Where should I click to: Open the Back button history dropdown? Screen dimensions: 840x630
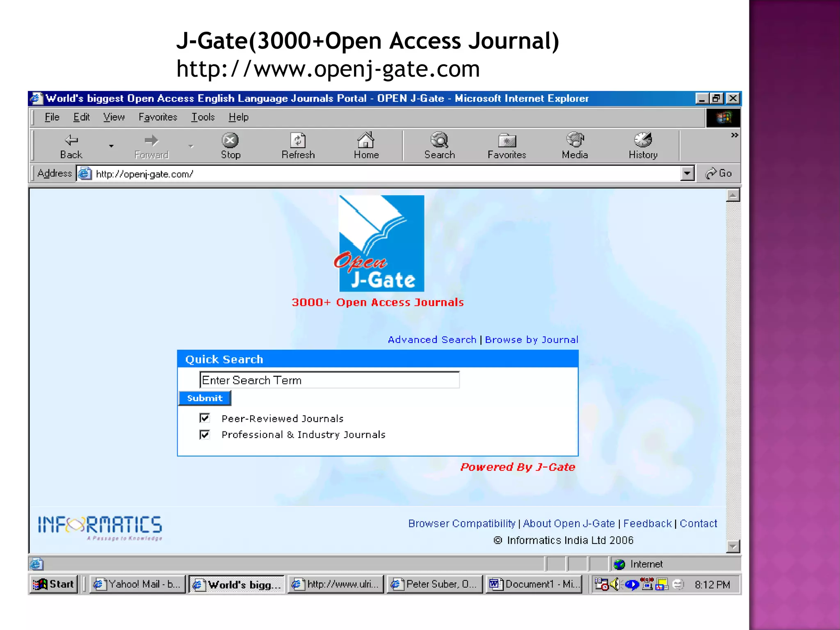pos(111,146)
